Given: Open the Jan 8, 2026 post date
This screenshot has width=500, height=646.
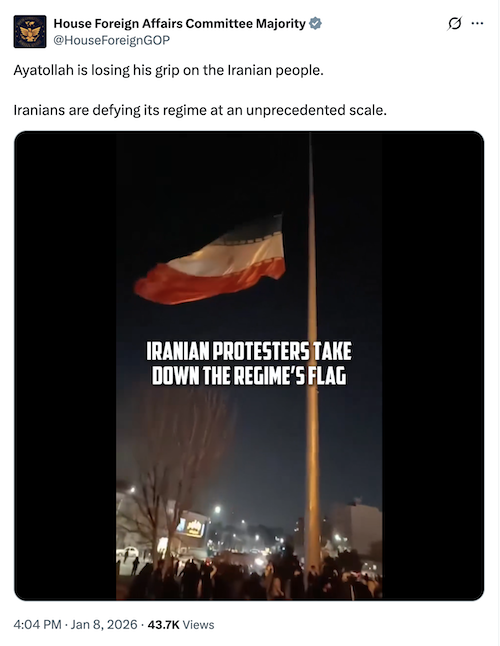Looking at the screenshot, I should [x=104, y=625].
